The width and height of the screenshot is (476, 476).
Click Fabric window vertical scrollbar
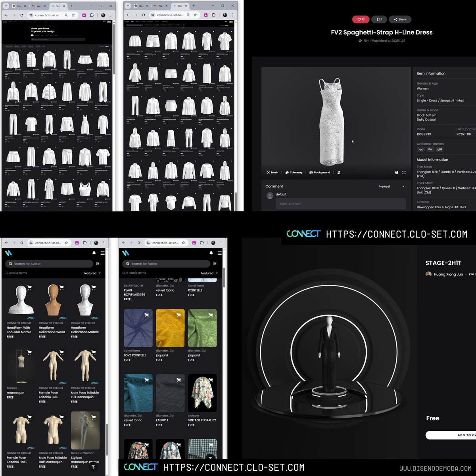[x=225, y=278]
